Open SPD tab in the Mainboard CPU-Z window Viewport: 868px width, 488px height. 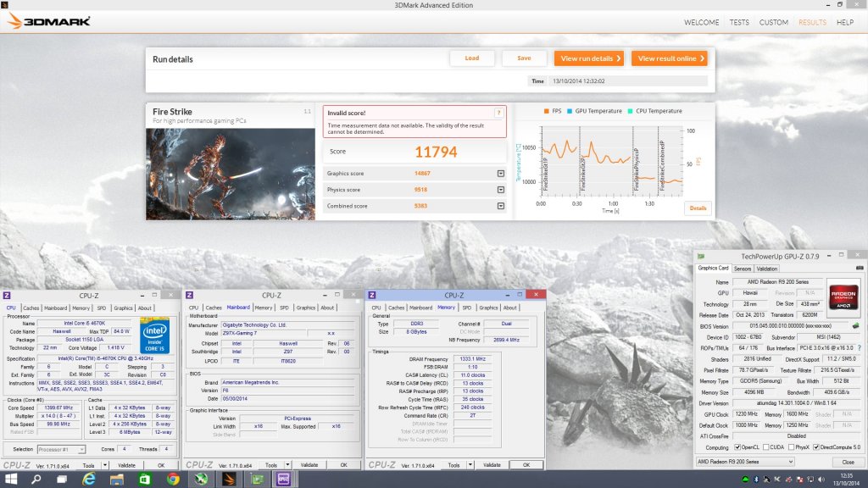click(284, 308)
